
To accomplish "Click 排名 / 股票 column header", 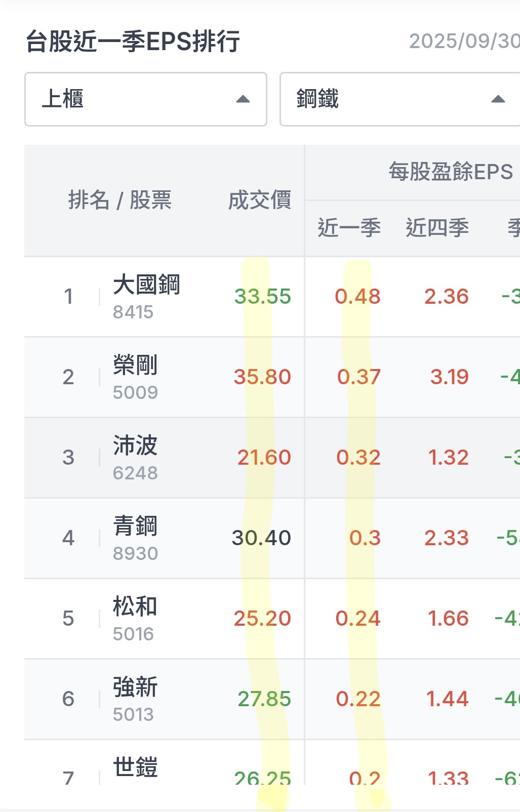I will [x=120, y=200].
